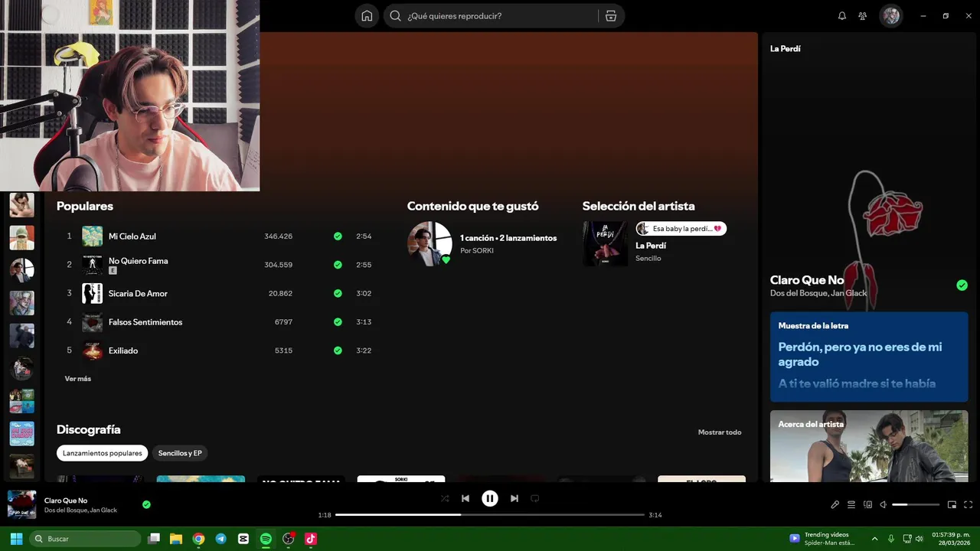Open Dos del Bosque, Jan Glack in right panel

[x=818, y=293]
